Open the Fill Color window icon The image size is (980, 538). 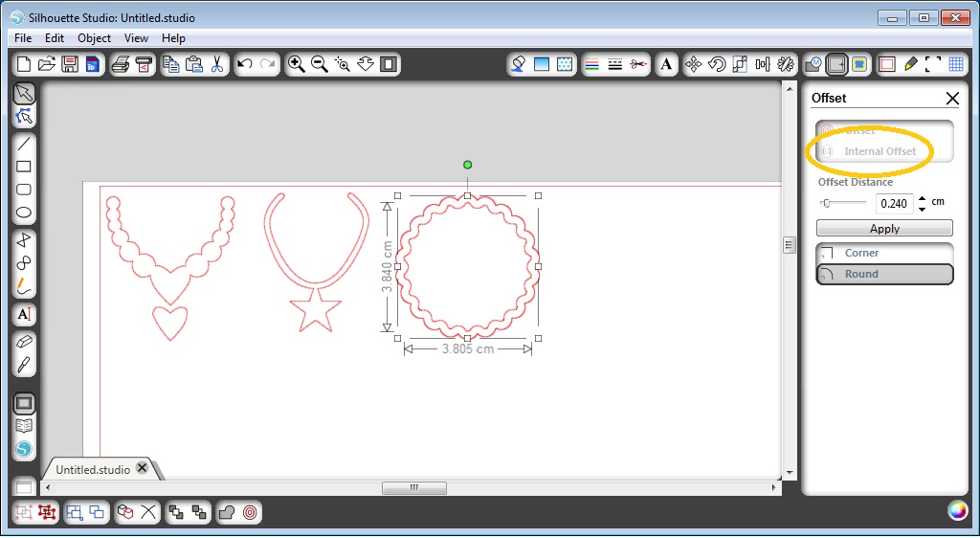pos(518,64)
